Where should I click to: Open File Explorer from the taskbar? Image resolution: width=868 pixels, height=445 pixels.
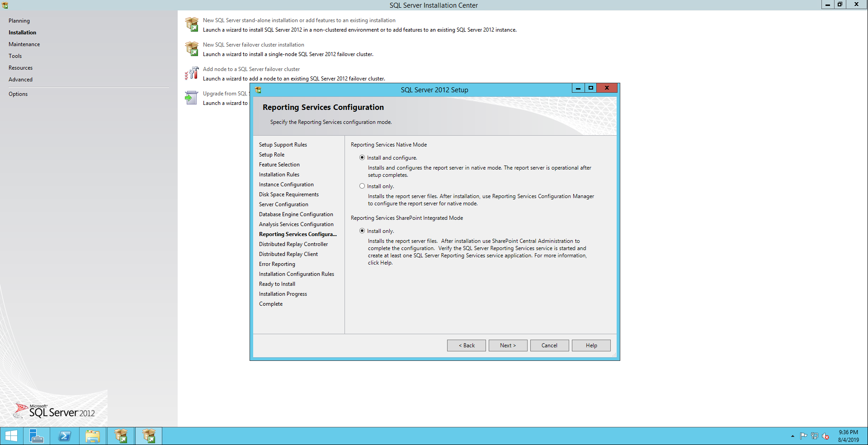pos(93,436)
